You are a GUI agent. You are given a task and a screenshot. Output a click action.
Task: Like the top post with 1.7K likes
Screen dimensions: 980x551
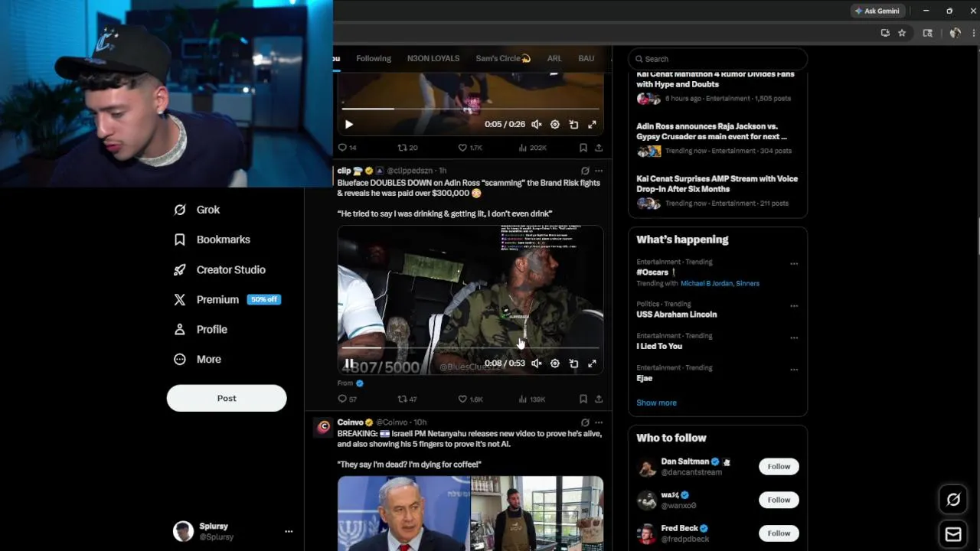coord(470,148)
